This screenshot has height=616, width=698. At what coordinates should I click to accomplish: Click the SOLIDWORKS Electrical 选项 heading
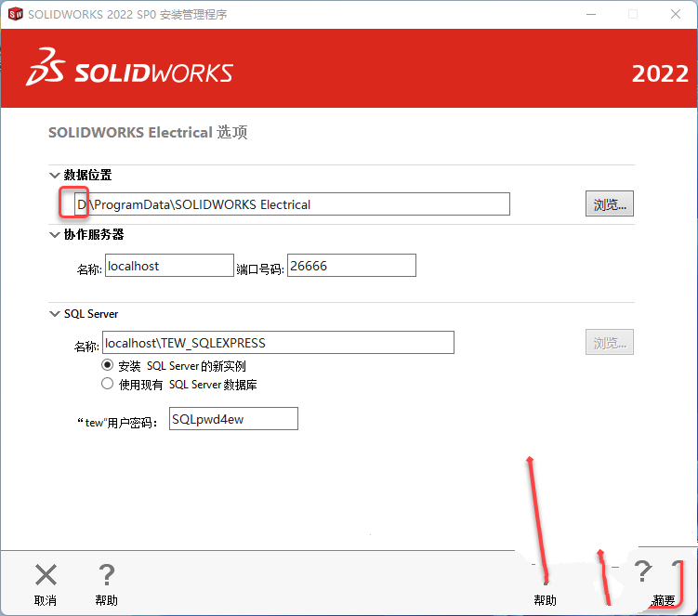148,133
